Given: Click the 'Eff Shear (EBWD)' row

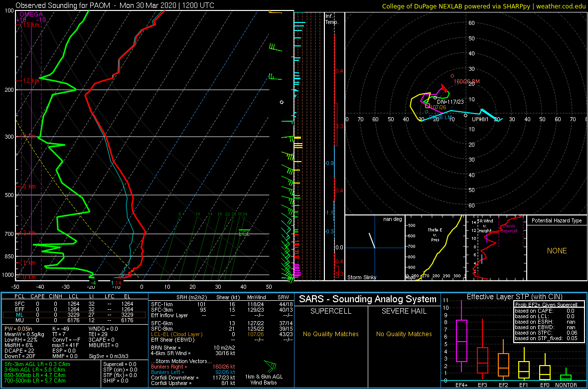Looking at the screenshot, I should (221, 340).
